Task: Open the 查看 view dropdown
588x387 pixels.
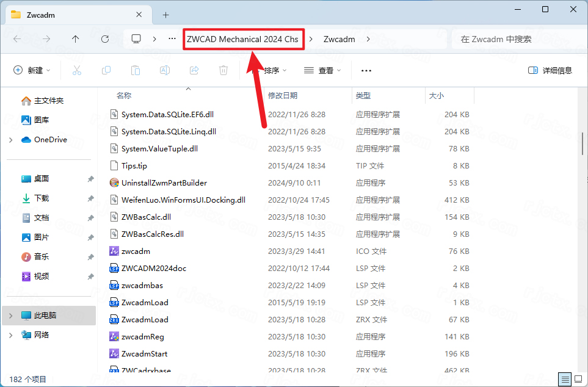Action: (x=322, y=70)
